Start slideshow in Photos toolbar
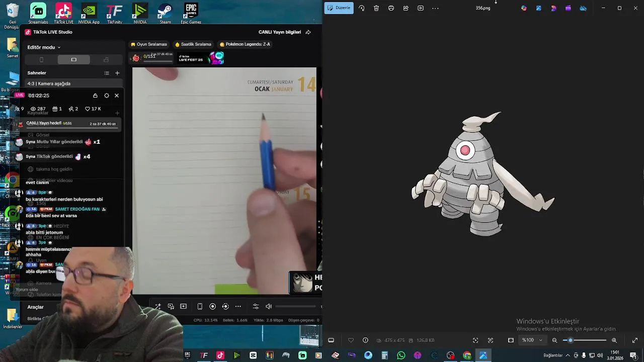Image resolution: width=644 pixels, height=362 pixels. 421,8
